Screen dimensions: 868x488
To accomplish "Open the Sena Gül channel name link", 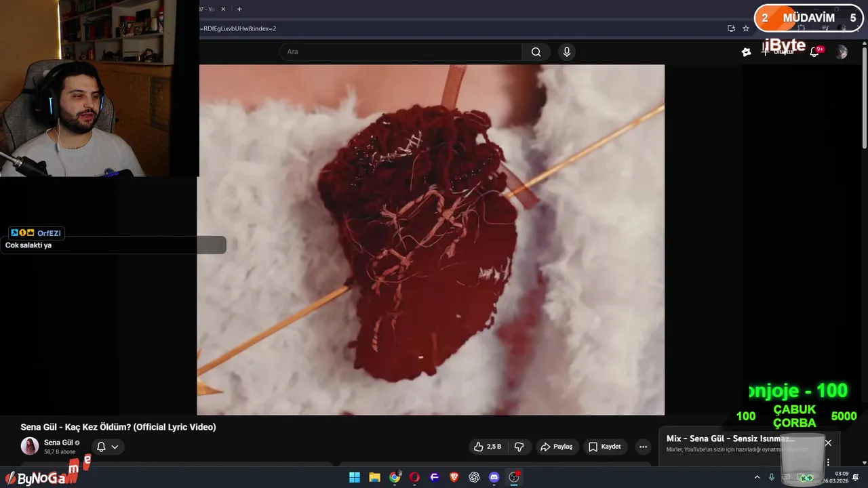I will click(58, 443).
